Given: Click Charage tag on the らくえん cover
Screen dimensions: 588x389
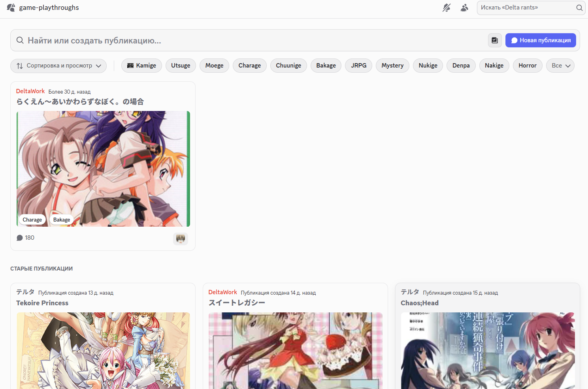Looking at the screenshot, I should pos(32,220).
